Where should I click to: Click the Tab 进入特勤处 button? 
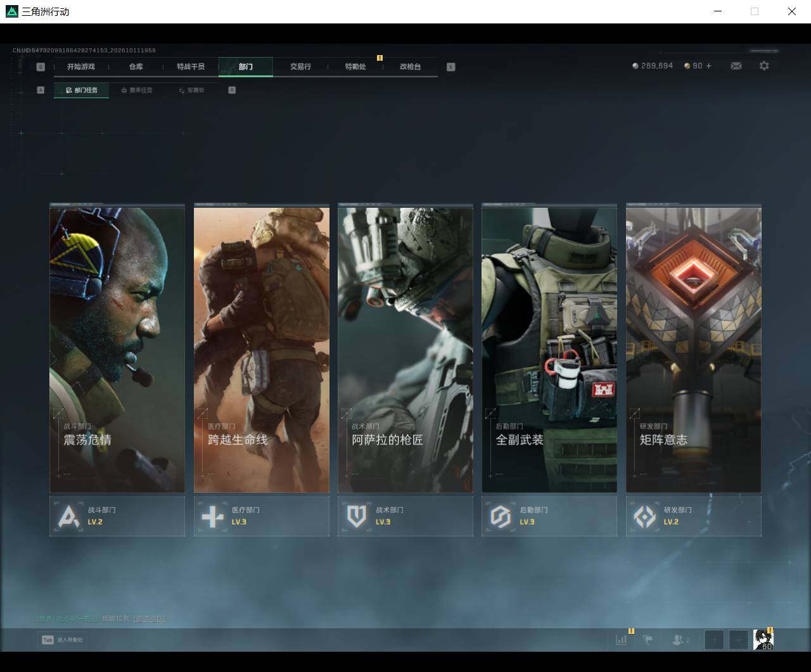(62, 640)
